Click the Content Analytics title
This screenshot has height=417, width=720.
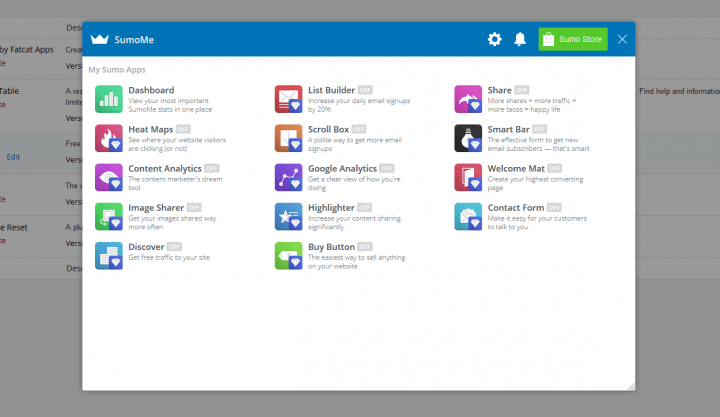click(x=165, y=169)
